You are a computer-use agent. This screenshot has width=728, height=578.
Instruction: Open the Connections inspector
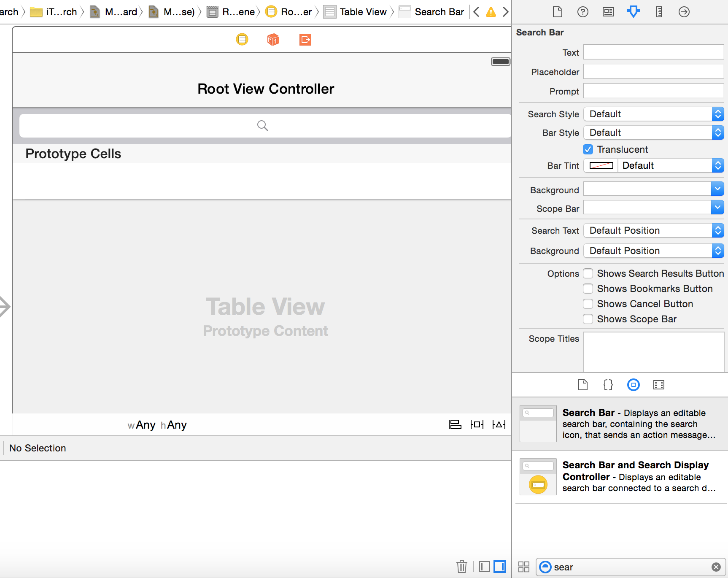click(684, 12)
